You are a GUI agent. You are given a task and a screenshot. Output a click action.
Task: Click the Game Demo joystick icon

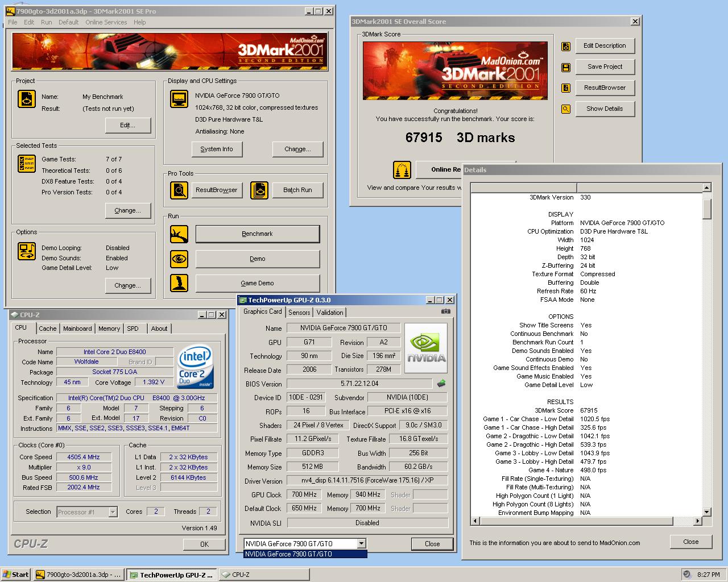[179, 283]
